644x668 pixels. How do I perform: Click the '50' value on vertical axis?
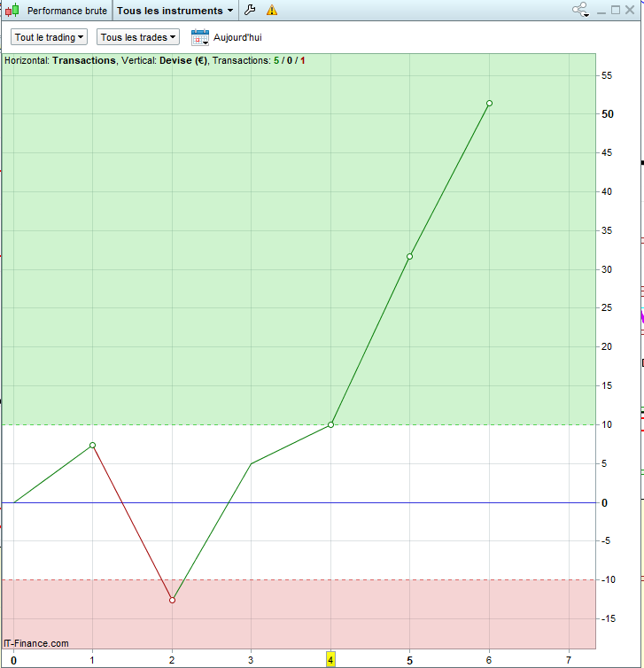[608, 114]
